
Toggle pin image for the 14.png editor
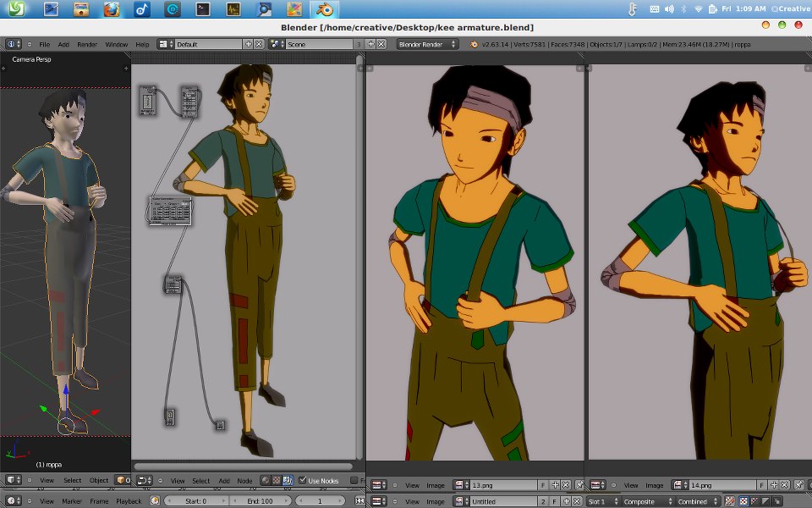(x=799, y=485)
